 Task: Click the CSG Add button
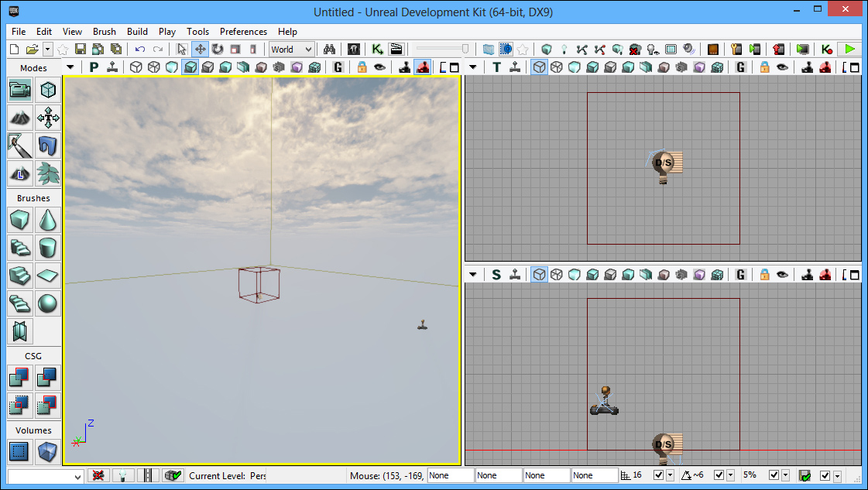20,377
